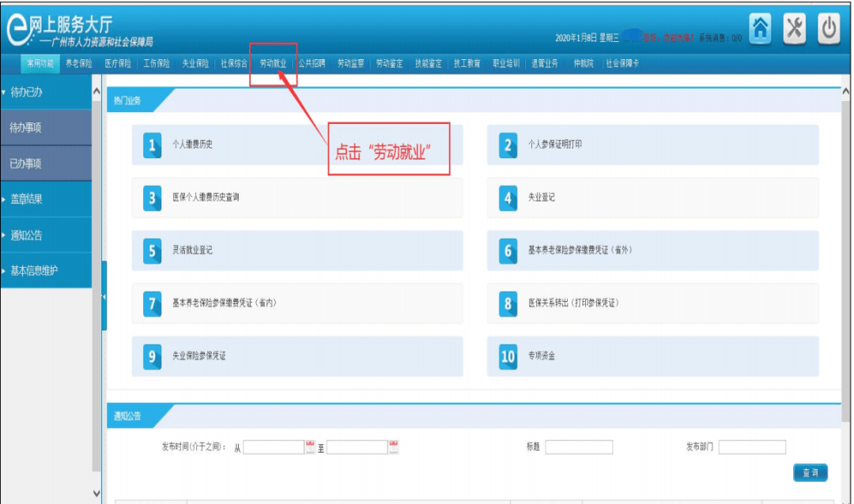Open the start date calendar picker icon
Viewport: 854px width, 504px height.
(310, 447)
